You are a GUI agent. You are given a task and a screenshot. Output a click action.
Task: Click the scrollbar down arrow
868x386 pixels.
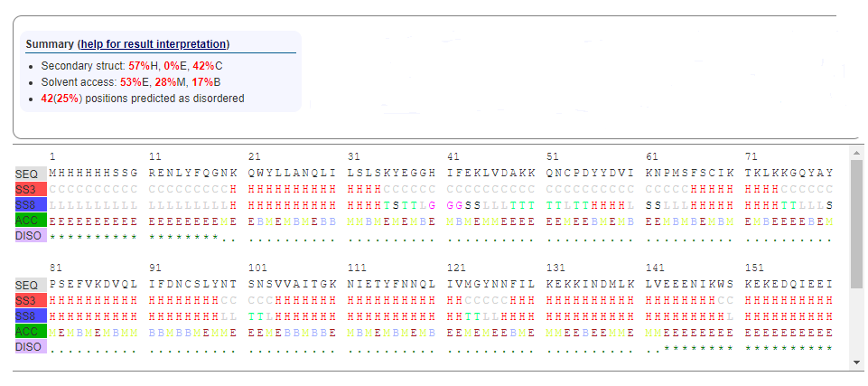point(856,362)
